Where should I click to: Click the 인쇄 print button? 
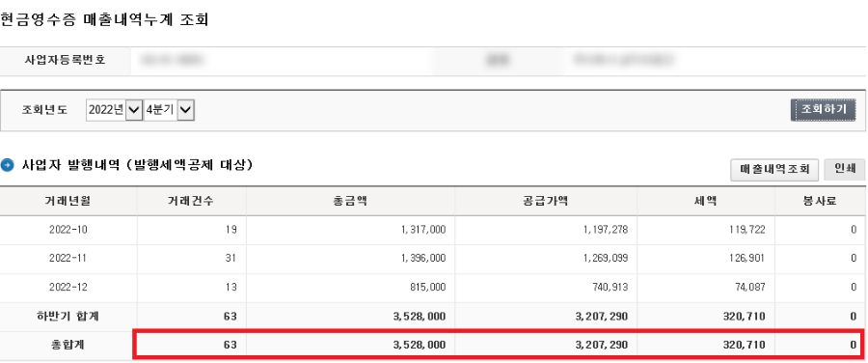pos(844,170)
